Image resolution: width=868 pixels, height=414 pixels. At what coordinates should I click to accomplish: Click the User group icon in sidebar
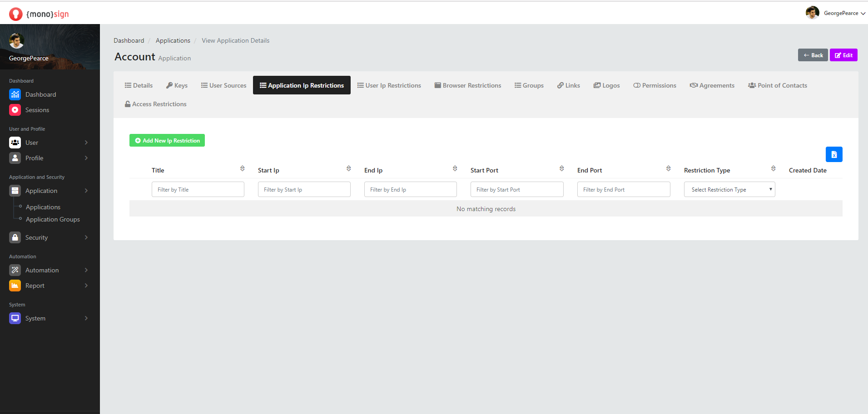pos(15,143)
